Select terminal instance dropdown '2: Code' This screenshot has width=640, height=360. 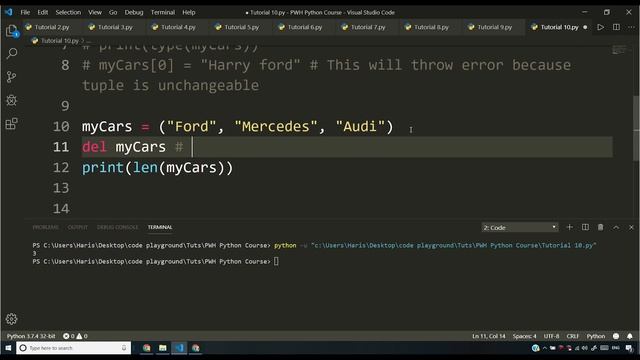coord(520,227)
